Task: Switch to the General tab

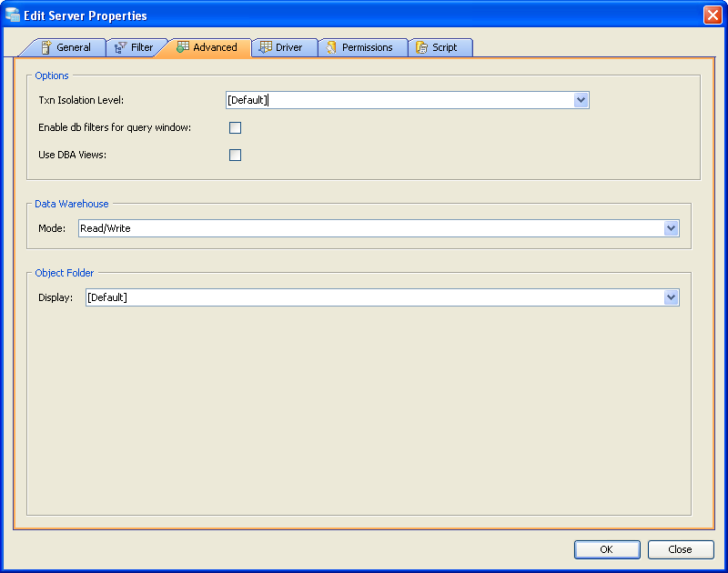Action: [x=65, y=48]
